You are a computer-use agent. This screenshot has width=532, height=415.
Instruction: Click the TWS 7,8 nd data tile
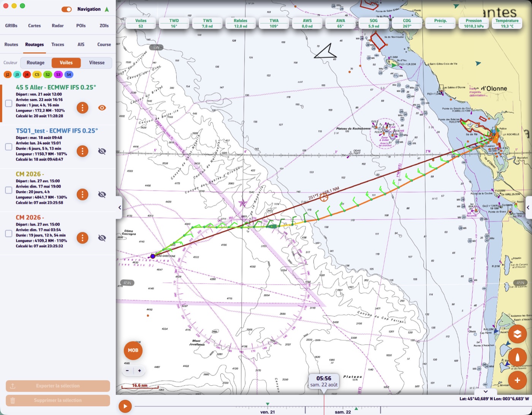click(x=207, y=24)
